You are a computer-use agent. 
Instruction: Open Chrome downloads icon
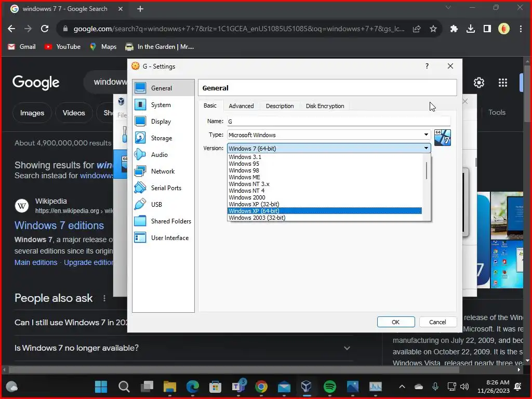pyautogui.click(x=470, y=29)
